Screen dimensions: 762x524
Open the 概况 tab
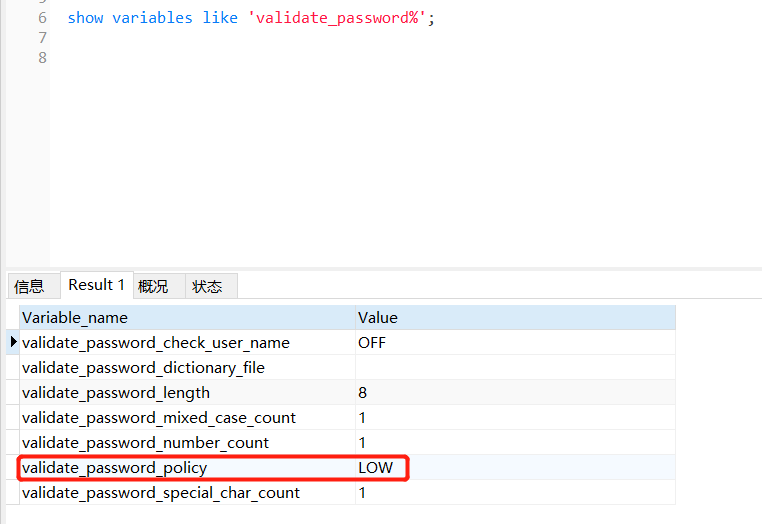click(159, 286)
